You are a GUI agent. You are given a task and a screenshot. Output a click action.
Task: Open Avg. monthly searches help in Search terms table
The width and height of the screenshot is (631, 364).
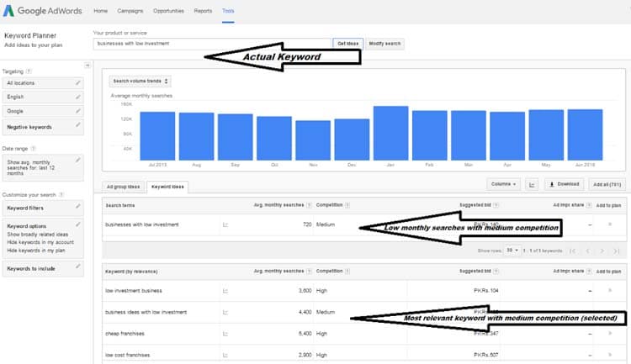point(309,205)
